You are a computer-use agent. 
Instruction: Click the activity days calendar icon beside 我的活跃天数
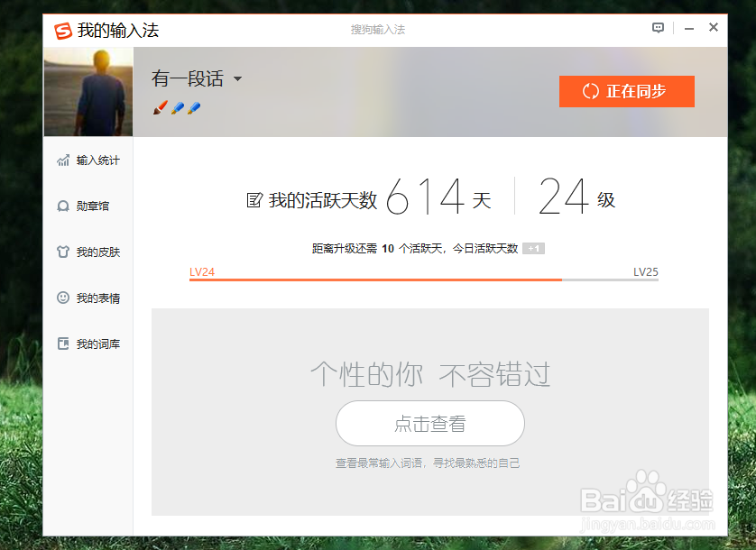(x=255, y=198)
